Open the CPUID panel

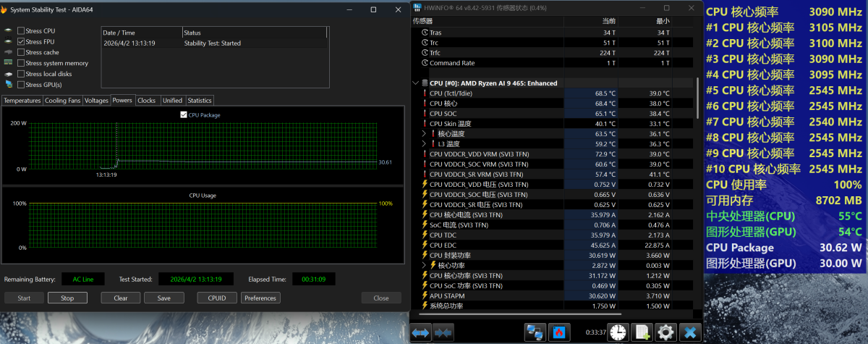pos(217,298)
